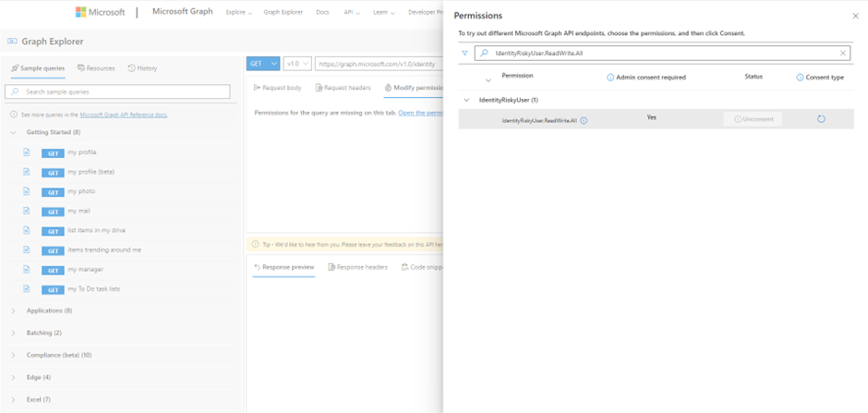Switch to the History tab
This screenshot has height=413, width=868.
142,68
